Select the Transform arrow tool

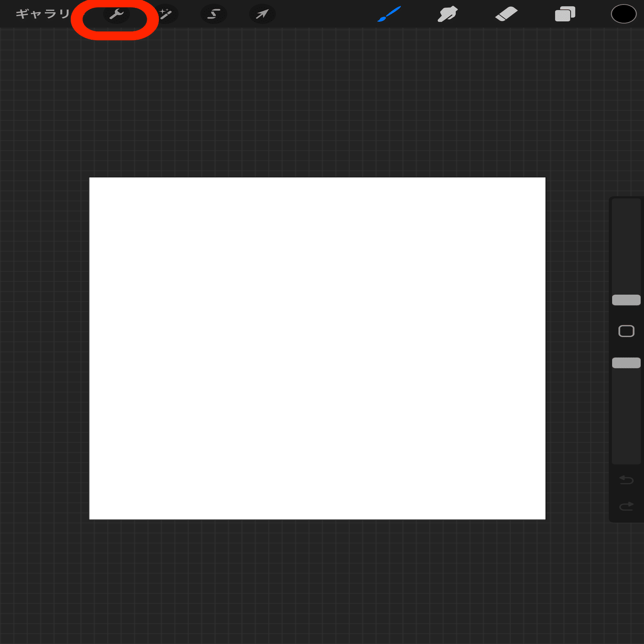tap(262, 14)
